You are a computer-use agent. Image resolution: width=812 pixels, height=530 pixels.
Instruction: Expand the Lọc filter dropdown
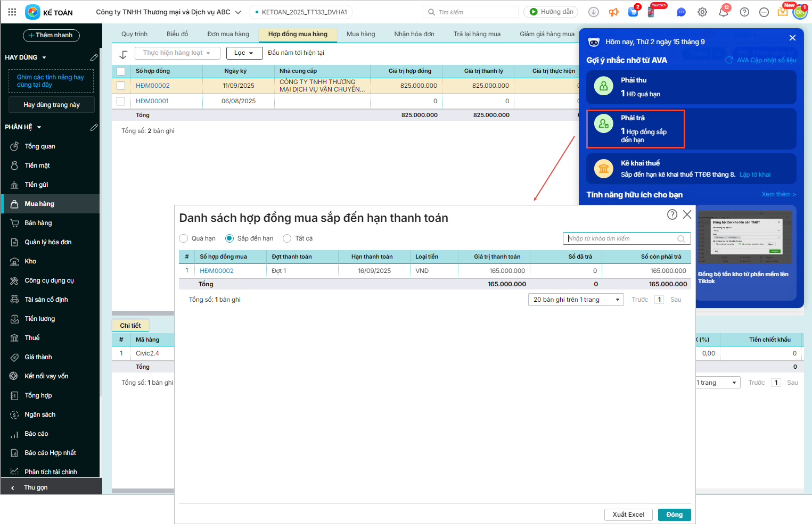[244, 53]
